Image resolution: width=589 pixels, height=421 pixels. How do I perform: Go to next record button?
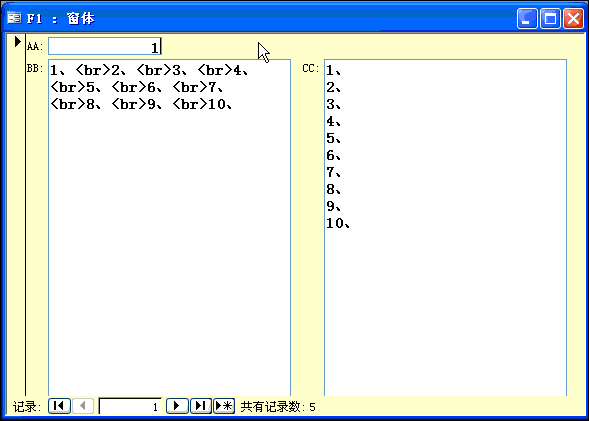click(x=177, y=406)
